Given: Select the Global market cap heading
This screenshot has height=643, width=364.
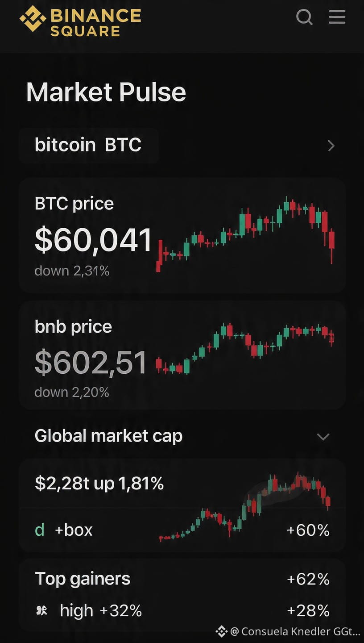Looking at the screenshot, I should point(108,436).
